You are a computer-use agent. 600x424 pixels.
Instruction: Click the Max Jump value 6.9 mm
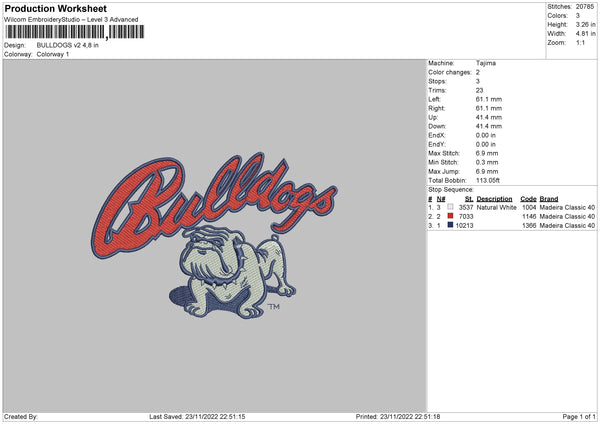point(487,171)
